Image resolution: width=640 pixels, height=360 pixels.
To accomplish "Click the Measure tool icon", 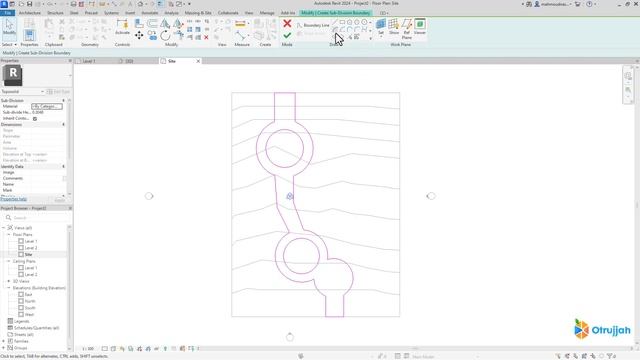I will pyautogui.click(x=240, y=24).
